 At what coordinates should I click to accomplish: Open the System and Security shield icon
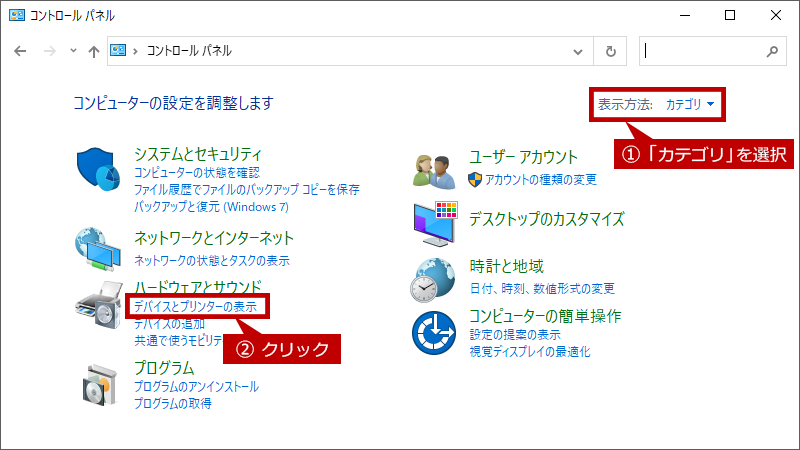point(98,169)
